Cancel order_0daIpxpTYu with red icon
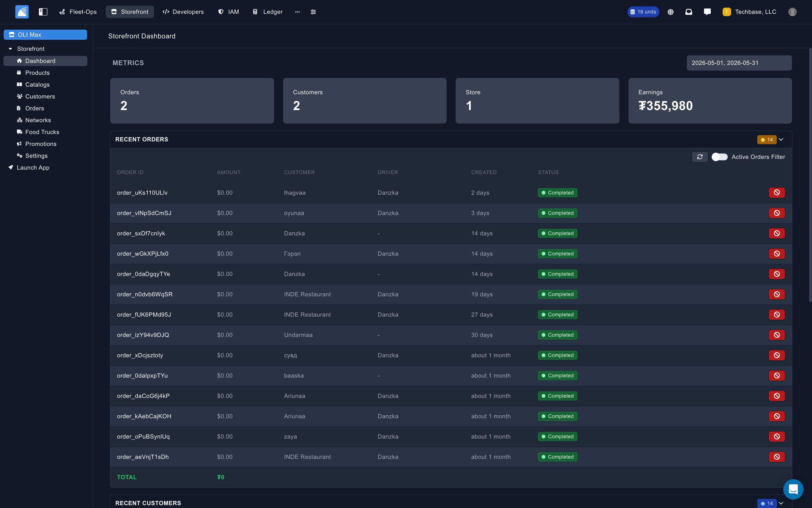 pyautogui.click(x=776, y=376)
